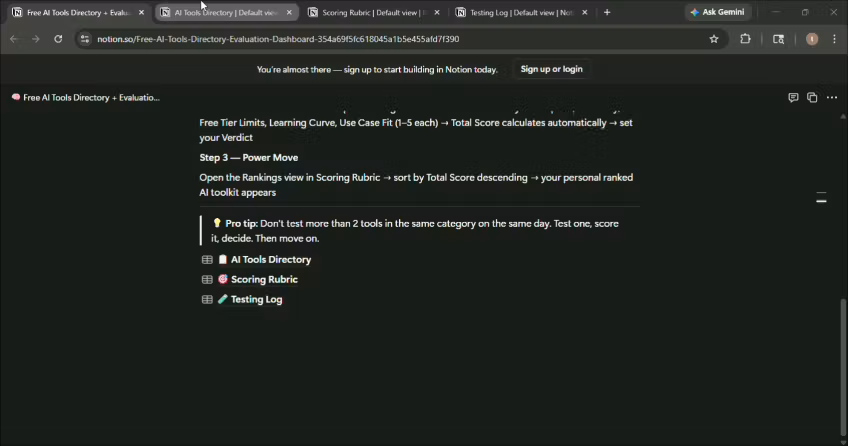The height and width of the screenshot is (446, 848).
Task: Click the light bulb Pro tip icon
Action: (217, 223)
